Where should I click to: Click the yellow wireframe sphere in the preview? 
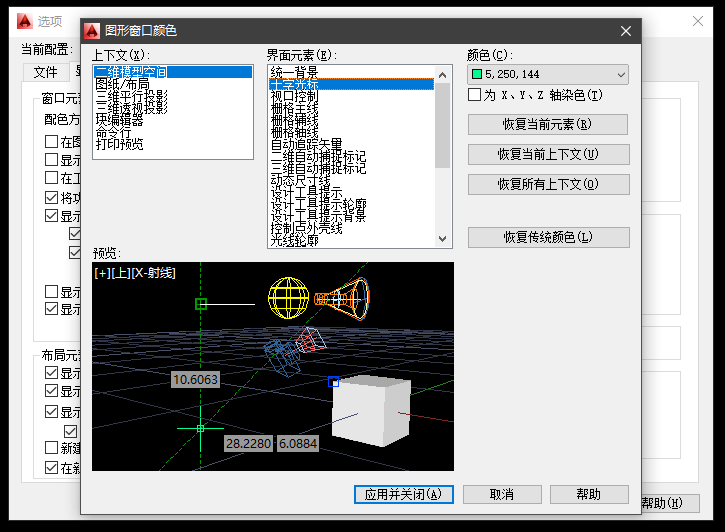pos(287,298)
